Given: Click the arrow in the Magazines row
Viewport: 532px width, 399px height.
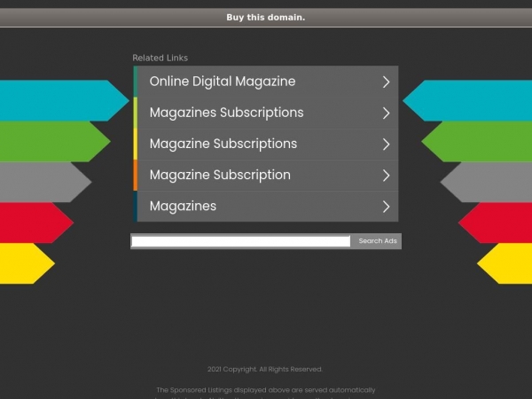Looking at the screenshot, I should coord(386,207).
